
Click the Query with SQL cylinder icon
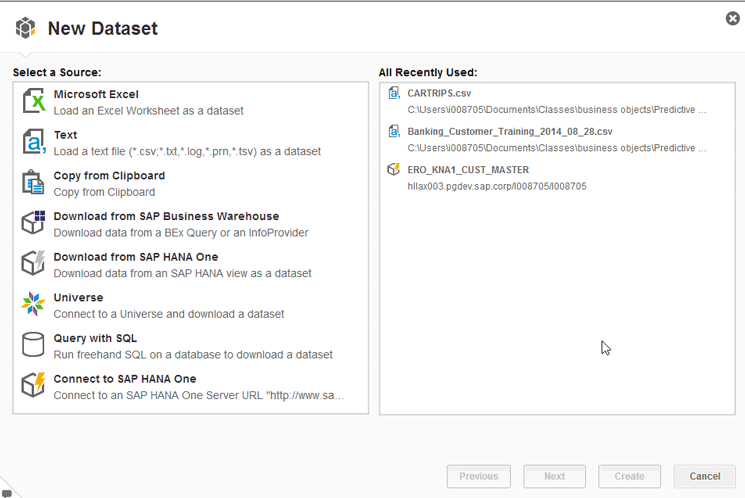[x=34, y=345]
